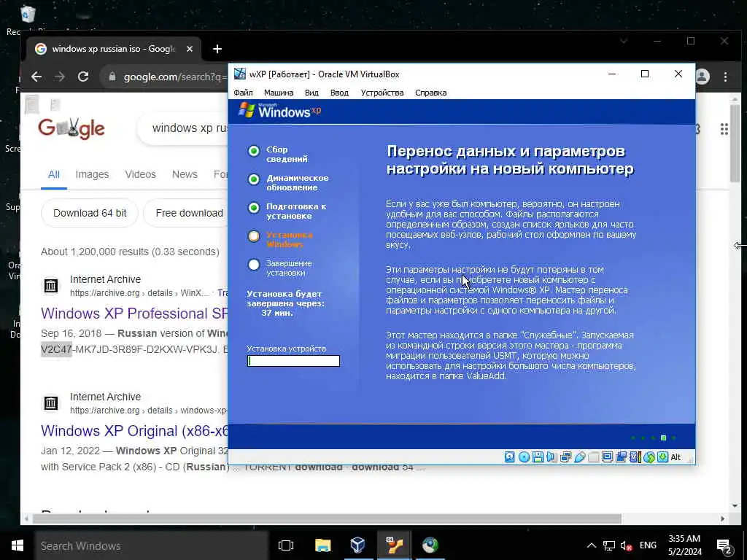Click the Internet Archive favicon of first result
Viewport: 747px width, 560px height.
[51, 286]
